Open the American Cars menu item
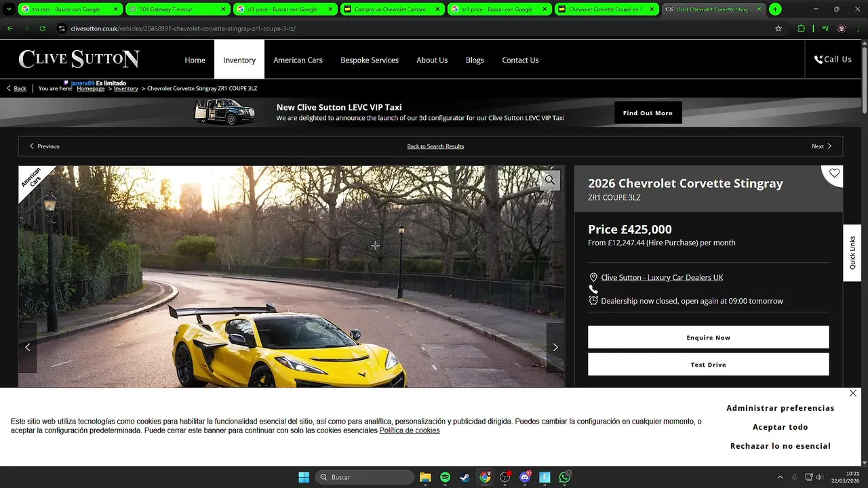Viewport: 868px width, 488px height. point(298,60)
